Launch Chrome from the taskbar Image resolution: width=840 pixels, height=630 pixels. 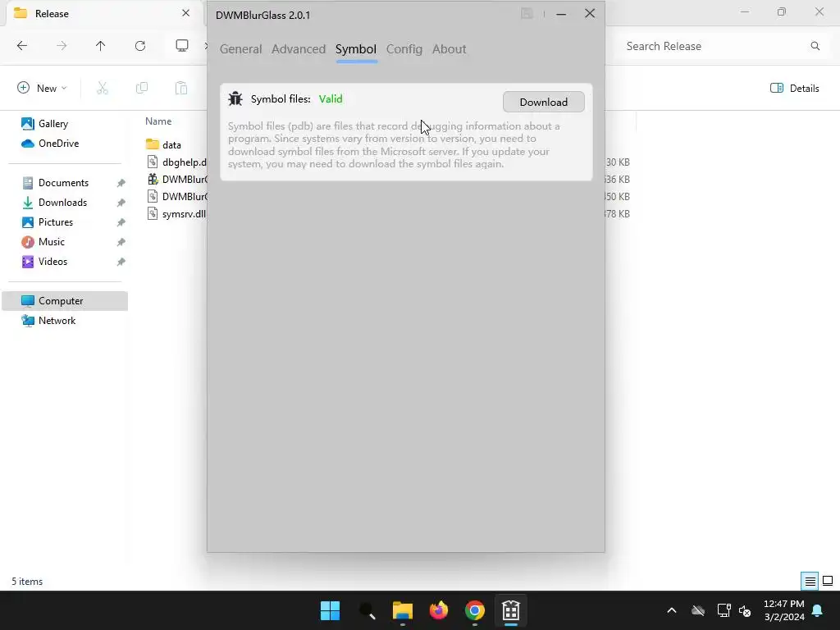coord(475,610)
